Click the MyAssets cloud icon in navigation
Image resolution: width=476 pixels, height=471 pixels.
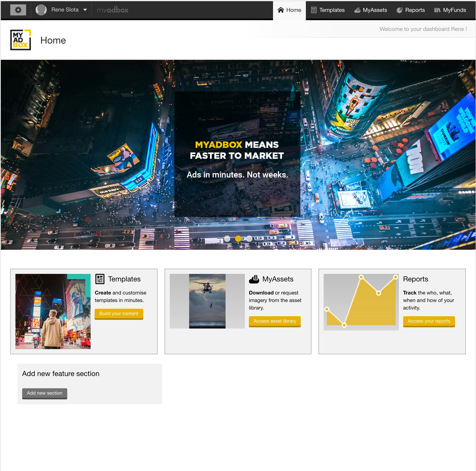pos(357,10)
